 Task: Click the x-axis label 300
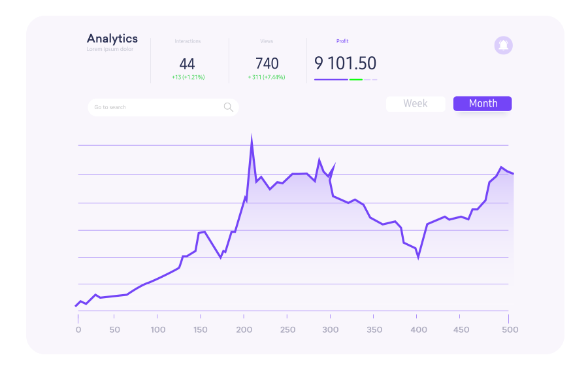[331, 330]
